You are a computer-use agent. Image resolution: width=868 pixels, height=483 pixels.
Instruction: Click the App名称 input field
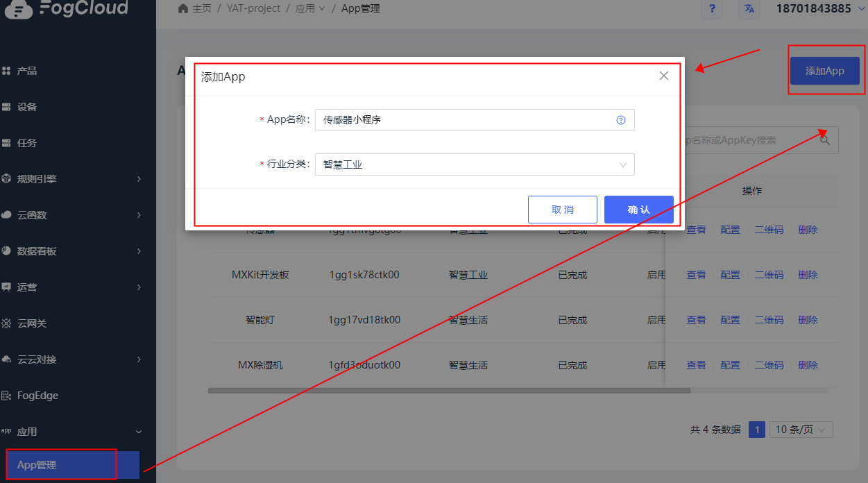[475, 120]
